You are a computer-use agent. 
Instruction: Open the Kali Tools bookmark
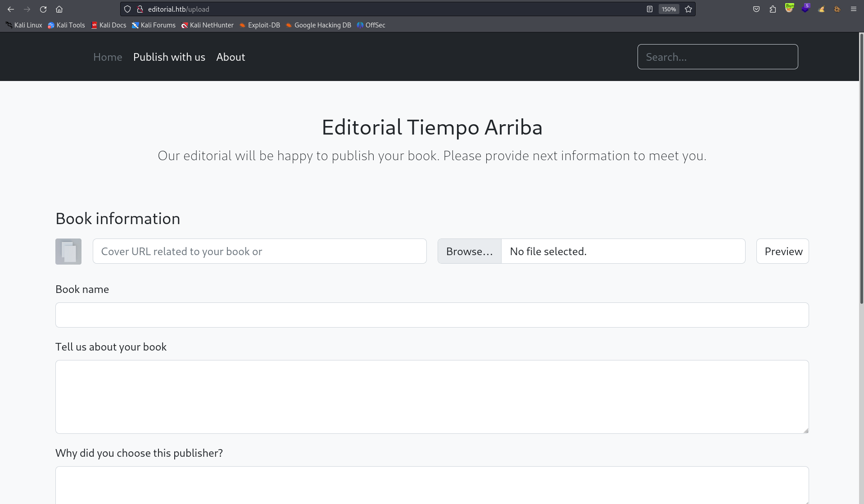tap(67, 25)
